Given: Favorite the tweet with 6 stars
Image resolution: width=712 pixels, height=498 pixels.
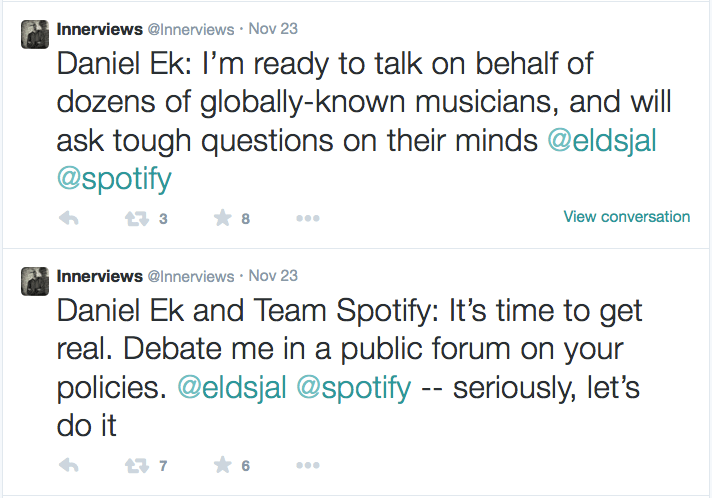Looking at the screenshot, I should (x=222, y=465).
